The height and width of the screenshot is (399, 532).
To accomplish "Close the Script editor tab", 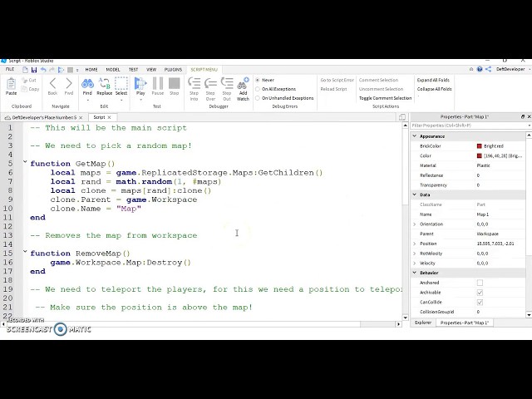I will (x=109, y=117).
